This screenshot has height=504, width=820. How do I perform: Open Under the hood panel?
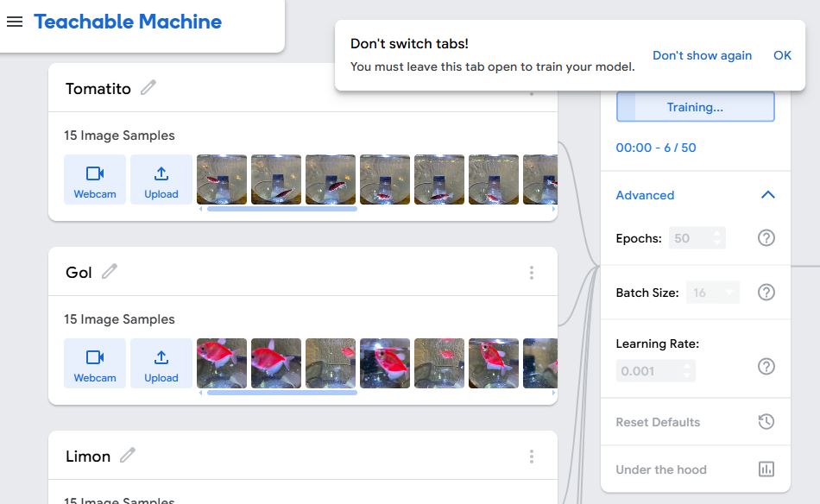click(695, 469)
